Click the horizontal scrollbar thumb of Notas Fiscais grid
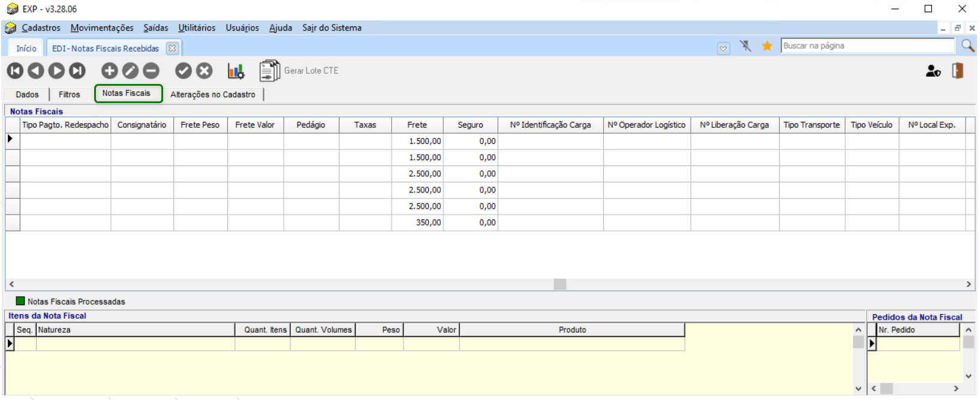Image resolution: width=980 pixels, height=400 pixels. [x=560, y=284]
